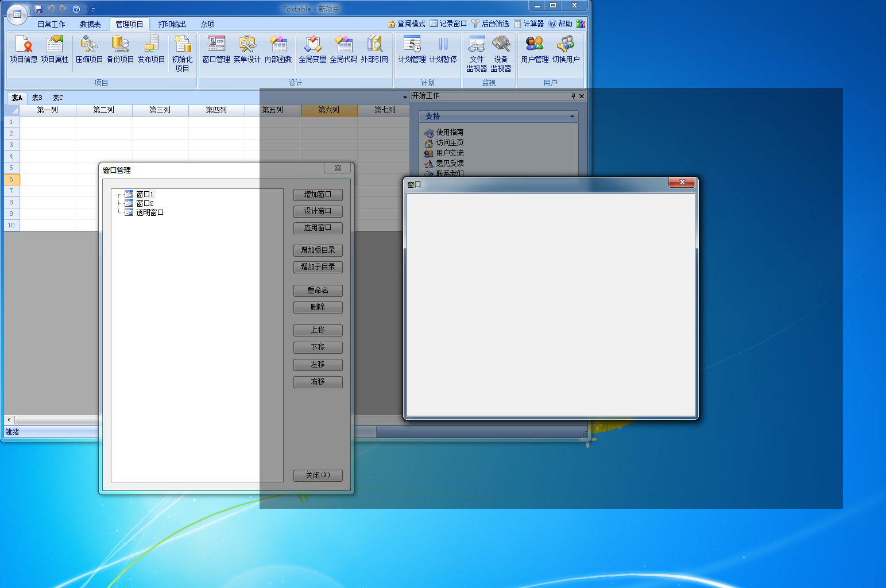Image resolution: width=886 pixels, height=588 pixels.
Task: Open the quick access toolbar customize dropdown
Action: click(x=93, y=10)
